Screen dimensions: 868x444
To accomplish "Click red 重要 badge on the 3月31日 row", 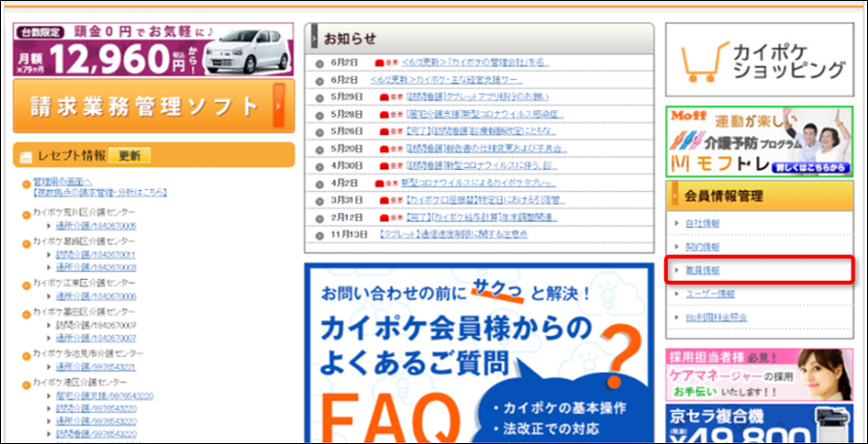I will pyautogui.click(x=391, y=201).
